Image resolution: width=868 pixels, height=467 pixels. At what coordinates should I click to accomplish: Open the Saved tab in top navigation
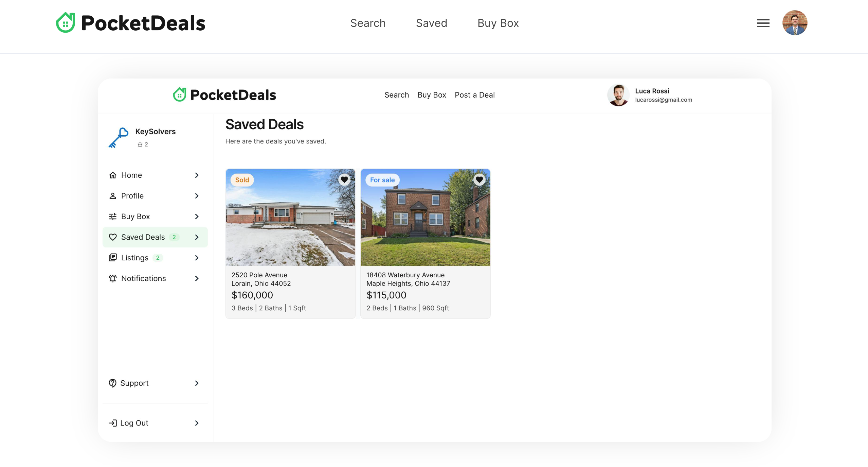click(431, 23)
